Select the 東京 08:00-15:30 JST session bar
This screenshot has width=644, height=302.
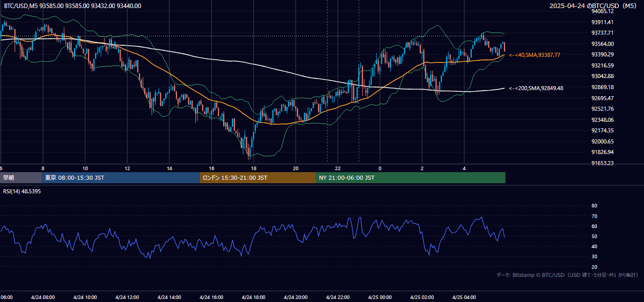click(121, 178)
